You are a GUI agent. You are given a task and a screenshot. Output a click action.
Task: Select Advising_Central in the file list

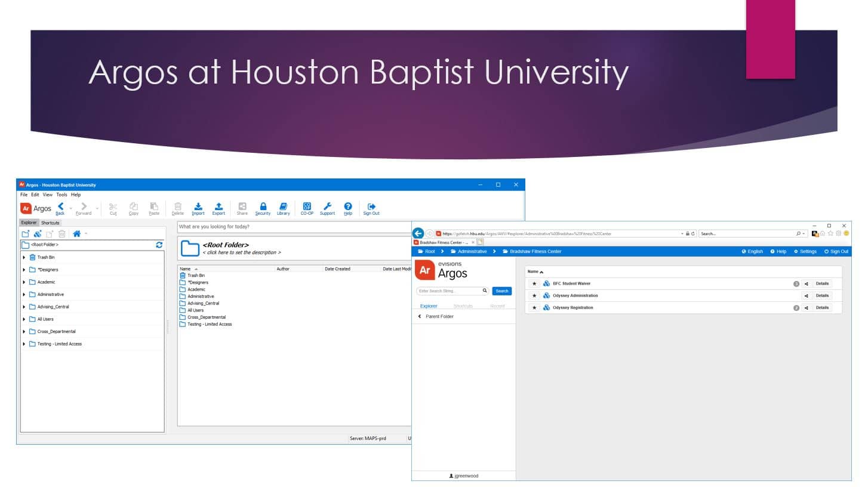coord(203,303)
